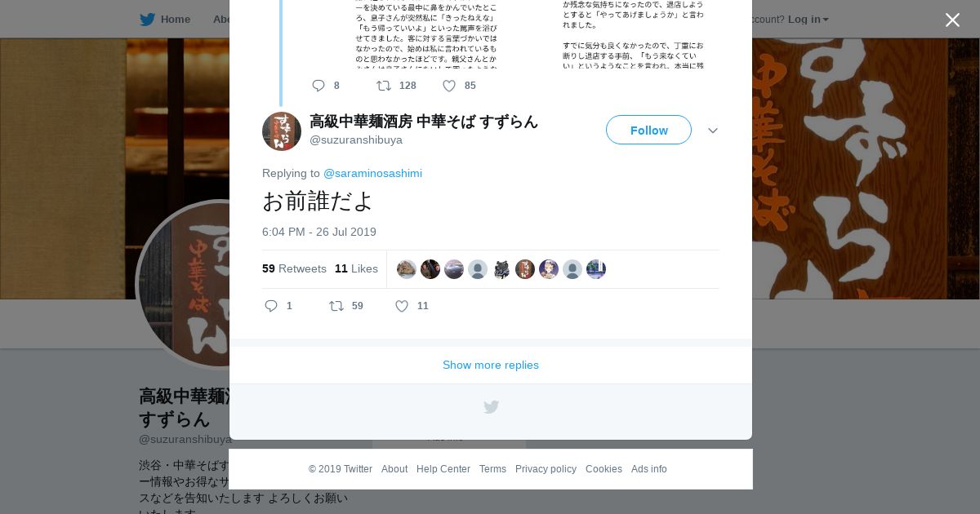Open the 11 Likes list

click(x=356, y=268)
